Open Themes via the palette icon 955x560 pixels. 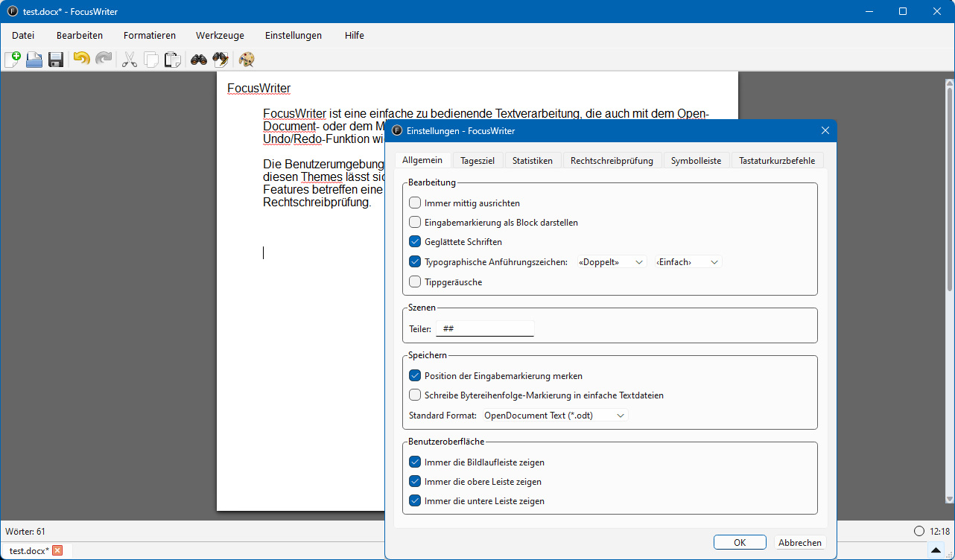[247, 60]
